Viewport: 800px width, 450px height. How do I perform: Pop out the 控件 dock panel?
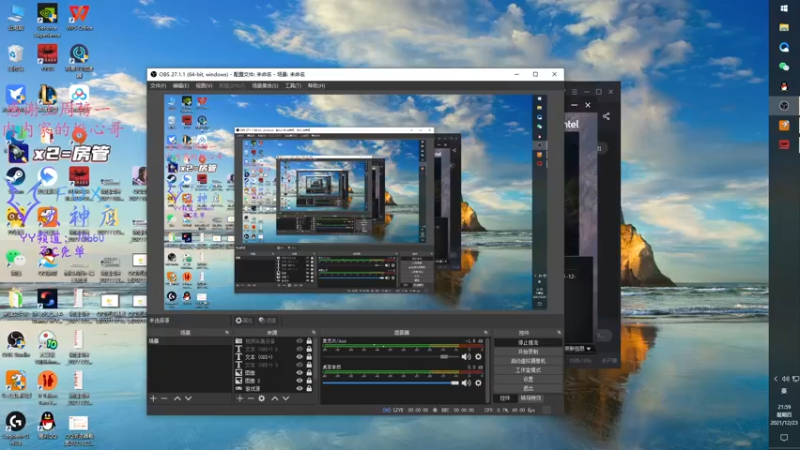pos(559,333)
